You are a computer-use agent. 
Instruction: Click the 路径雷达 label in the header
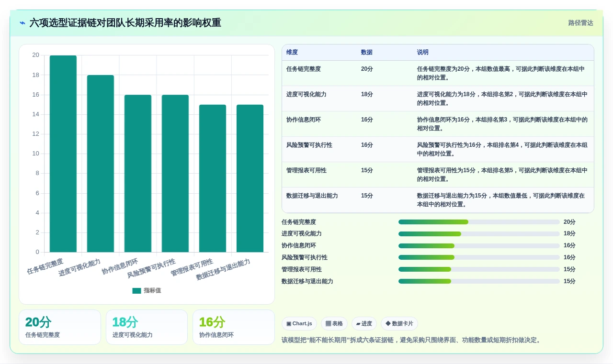pyautogui.click(x=580, y=23)
